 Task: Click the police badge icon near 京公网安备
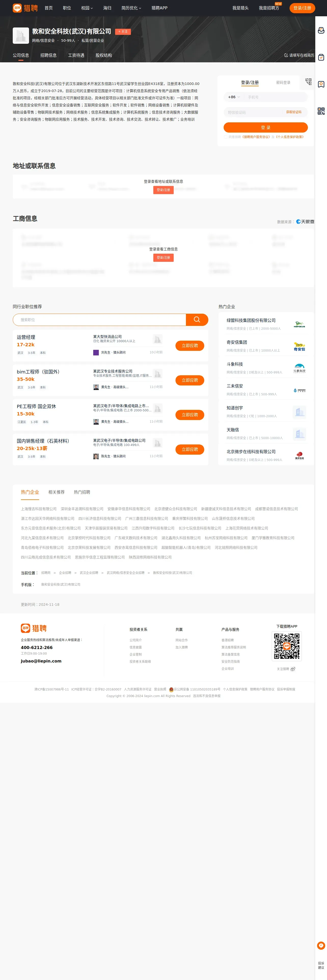click(171, 689)
